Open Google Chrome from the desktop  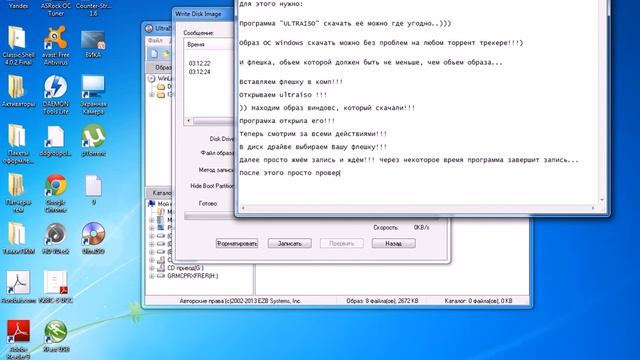(x=56, y=193)
